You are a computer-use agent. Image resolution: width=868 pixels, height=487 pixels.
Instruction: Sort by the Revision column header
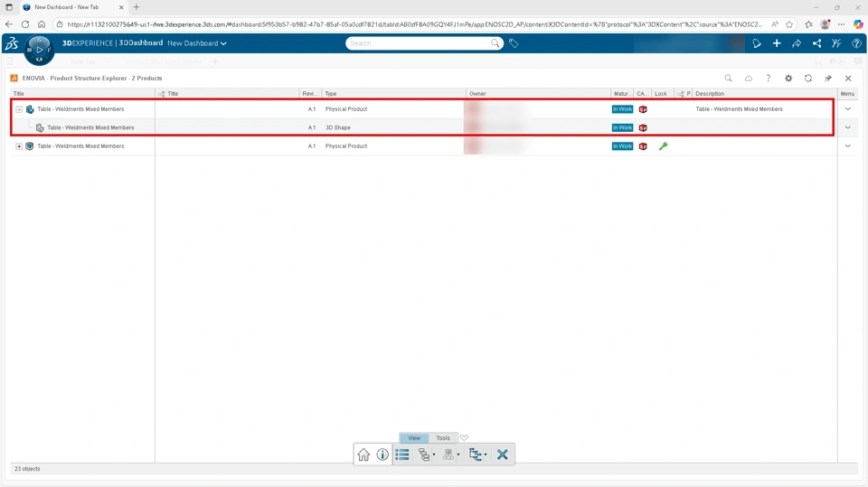[310, 94]
